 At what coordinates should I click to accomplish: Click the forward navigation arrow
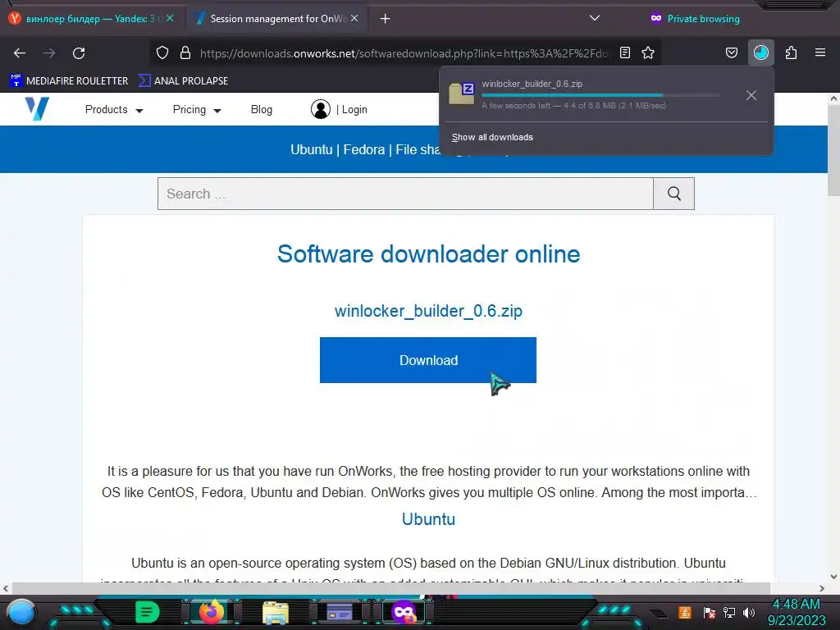tap(49, 53)
